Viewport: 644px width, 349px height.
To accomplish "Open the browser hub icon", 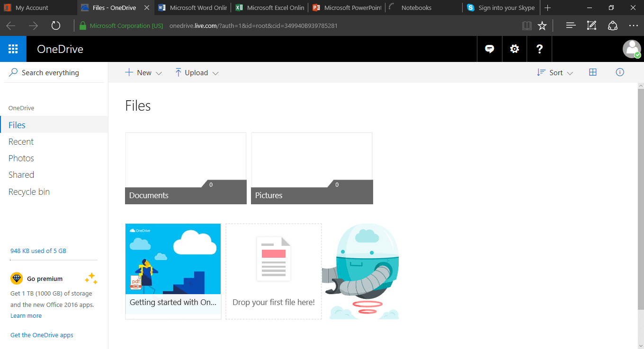I will [x=571, y=26].
